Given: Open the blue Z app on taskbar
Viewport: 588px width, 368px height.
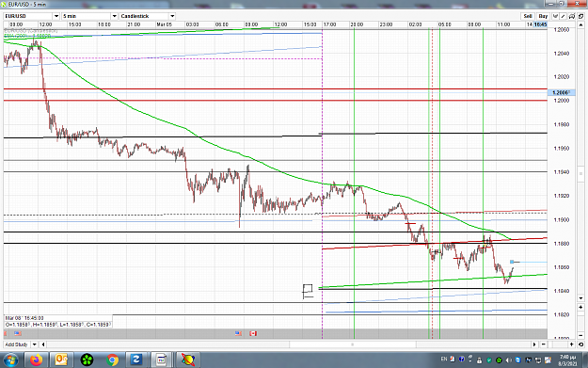Looking at the screenshot, I should point(135,360).
